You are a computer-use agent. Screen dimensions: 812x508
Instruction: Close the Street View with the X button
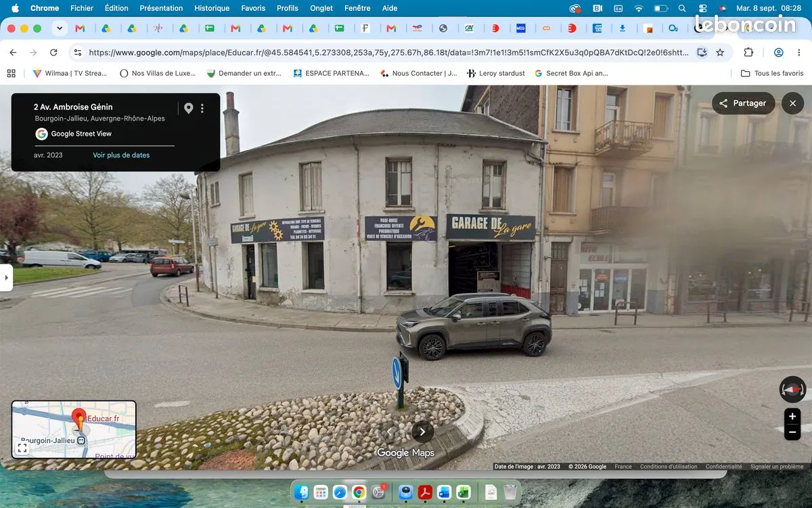[x=792, y=103]
